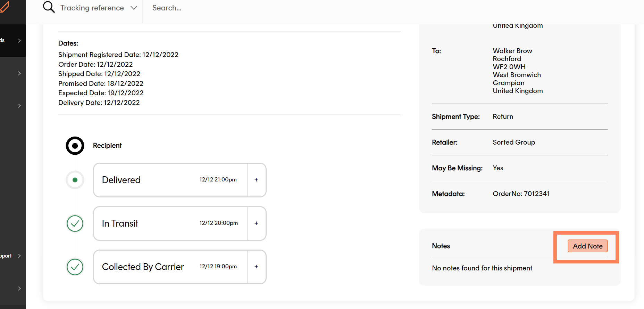The image size is (644, 309).
Task: Click the checkmark icon beside In Transit
Action: click(x=75, y=223)
